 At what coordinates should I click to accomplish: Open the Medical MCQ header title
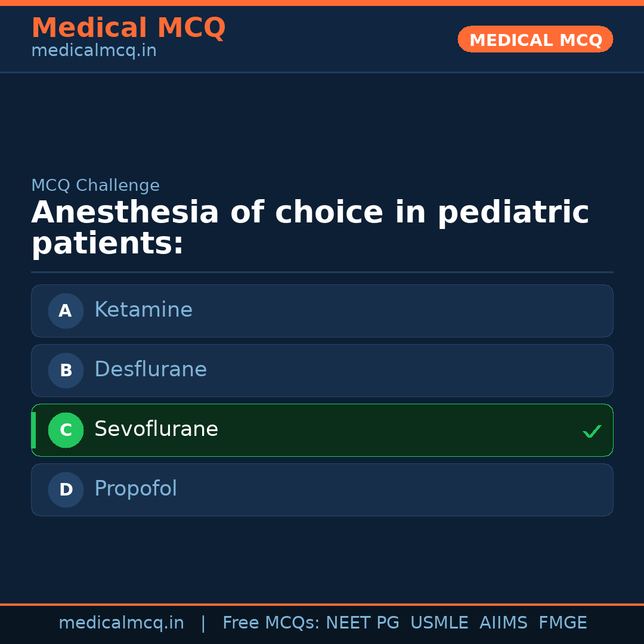[128, 28]
